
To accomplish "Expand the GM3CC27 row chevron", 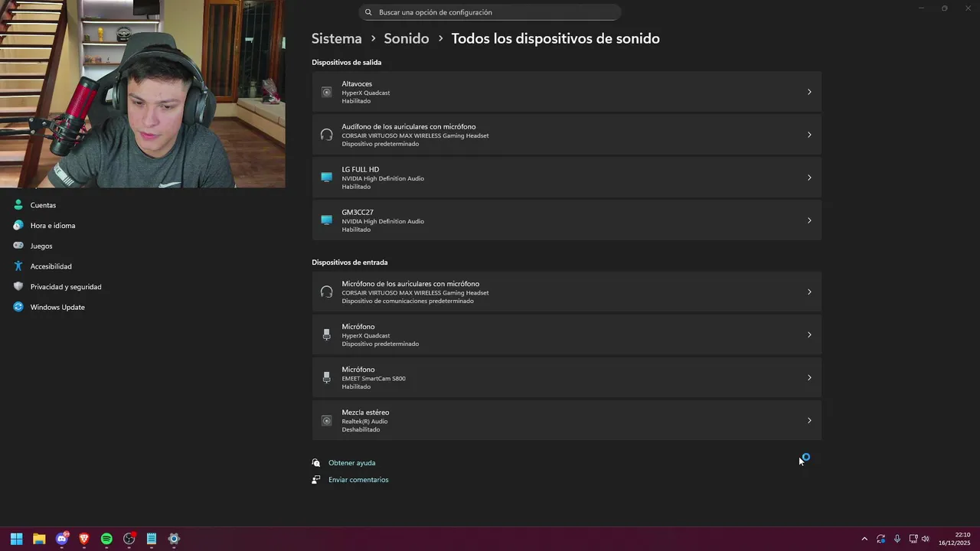I will (x=809, y=220).
